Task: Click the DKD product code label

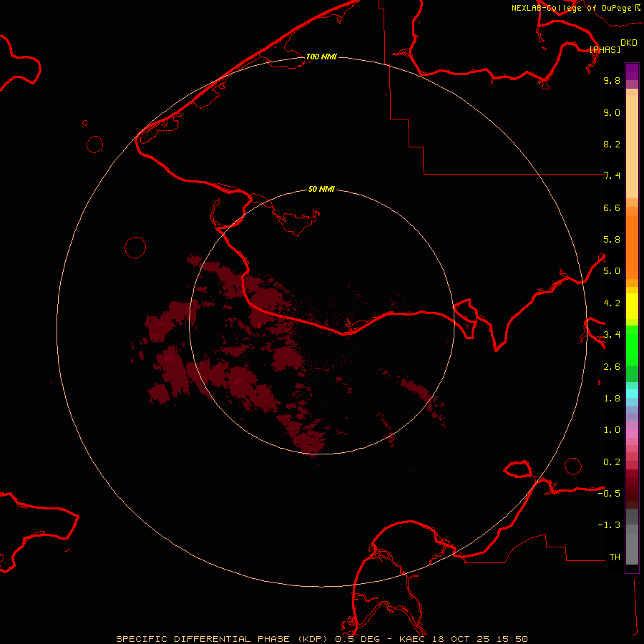Action: point(629,42)
